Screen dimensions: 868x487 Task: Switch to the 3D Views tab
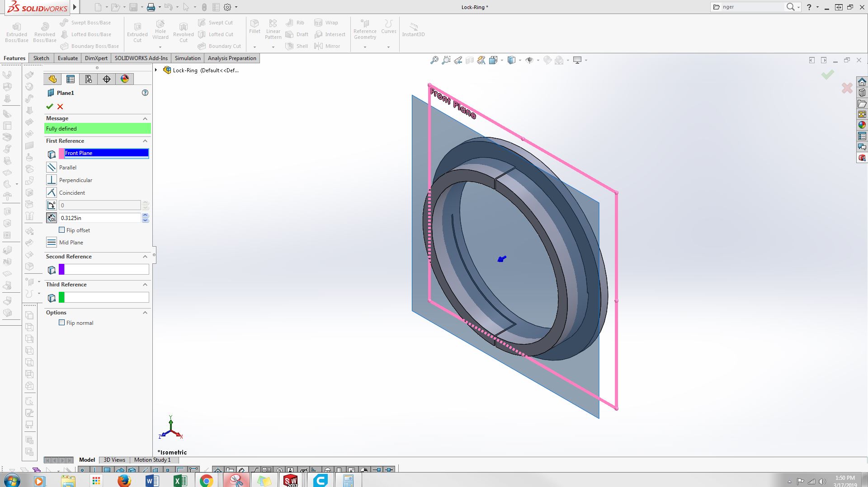tap(114, 460)
